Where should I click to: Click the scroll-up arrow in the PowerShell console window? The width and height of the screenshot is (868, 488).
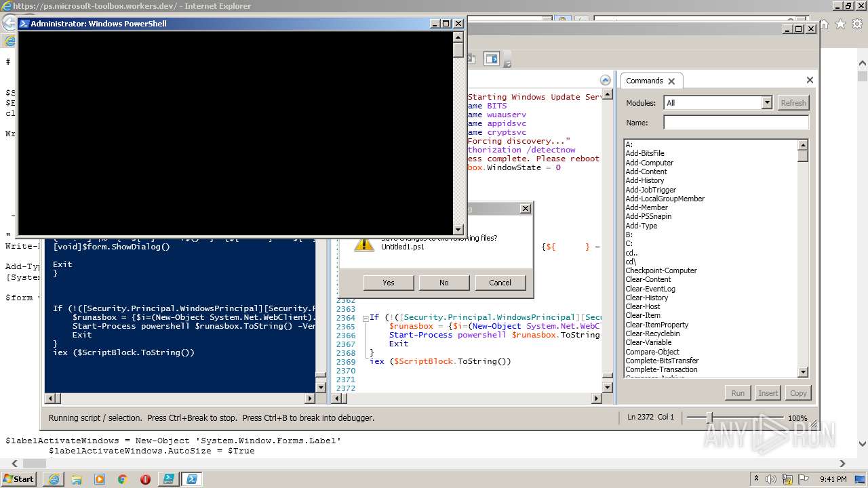coord(458,37)
